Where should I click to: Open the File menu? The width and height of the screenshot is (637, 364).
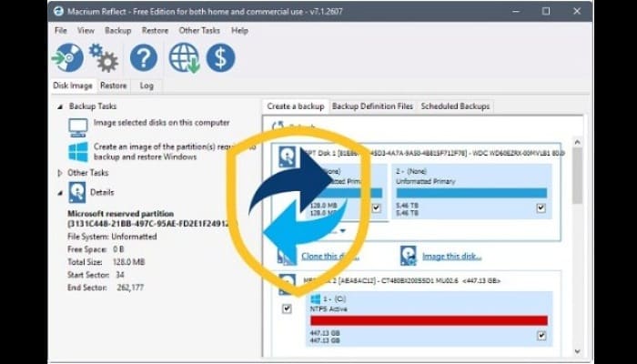point(61,30)
